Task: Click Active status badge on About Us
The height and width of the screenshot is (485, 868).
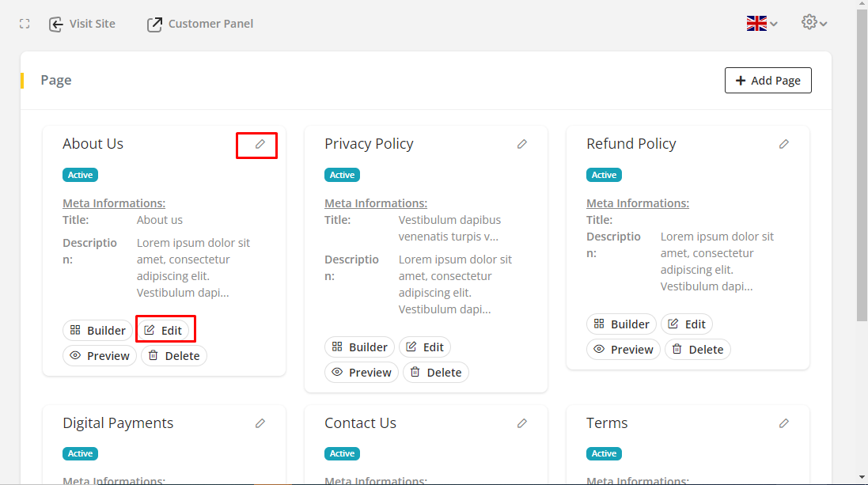Action: [80, 175]
